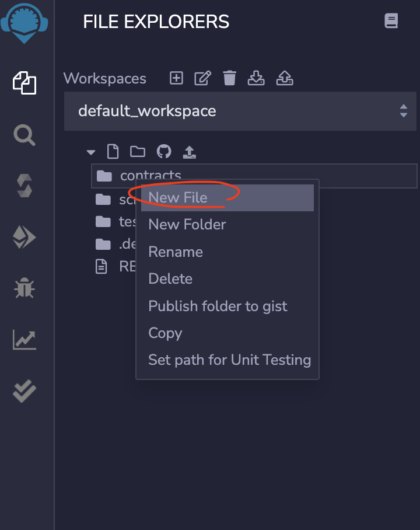Image resolution: width=420 pixels, height=530 pixels.
Task: Open the Search sidebar icon
Action: pos(24,135)
